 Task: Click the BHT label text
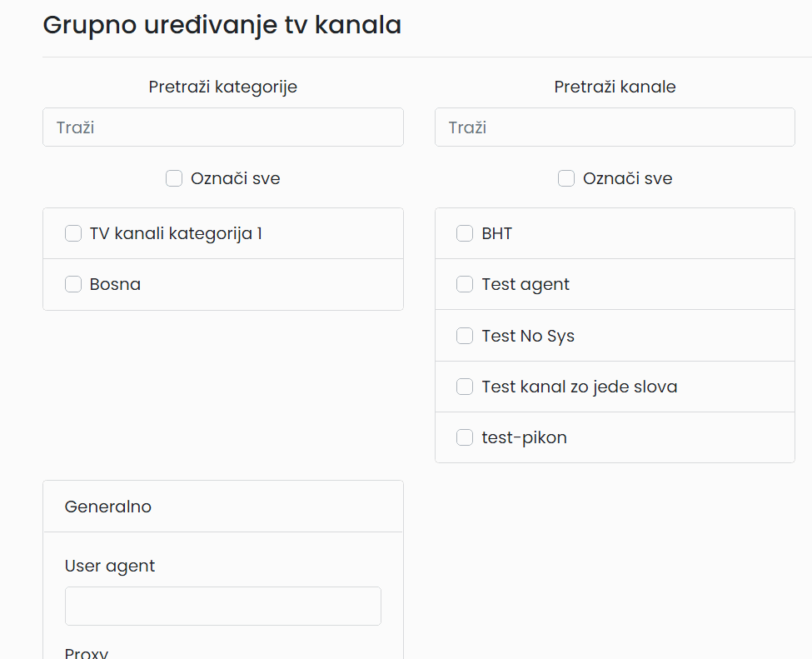tap(496, 233)
